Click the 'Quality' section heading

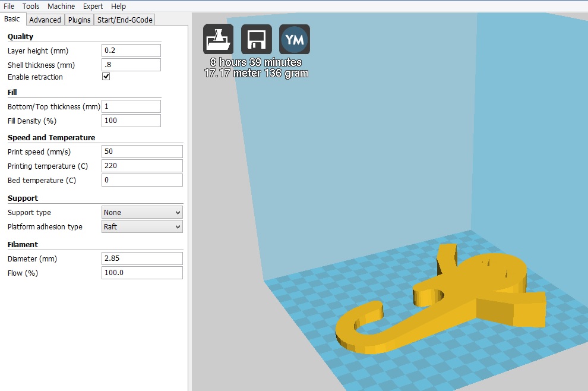(21, 36)
